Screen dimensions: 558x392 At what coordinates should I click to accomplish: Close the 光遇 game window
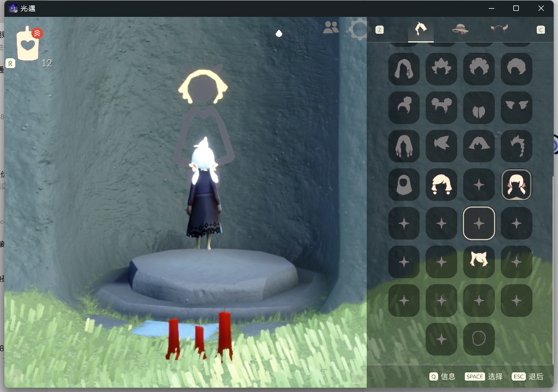tap(541, 8)
